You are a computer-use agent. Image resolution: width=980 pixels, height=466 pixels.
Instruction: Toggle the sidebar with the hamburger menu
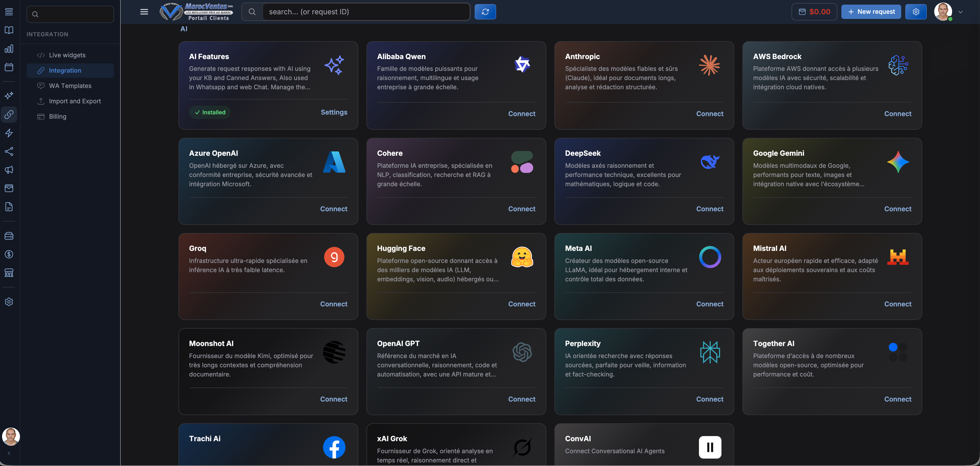point(144,12)
